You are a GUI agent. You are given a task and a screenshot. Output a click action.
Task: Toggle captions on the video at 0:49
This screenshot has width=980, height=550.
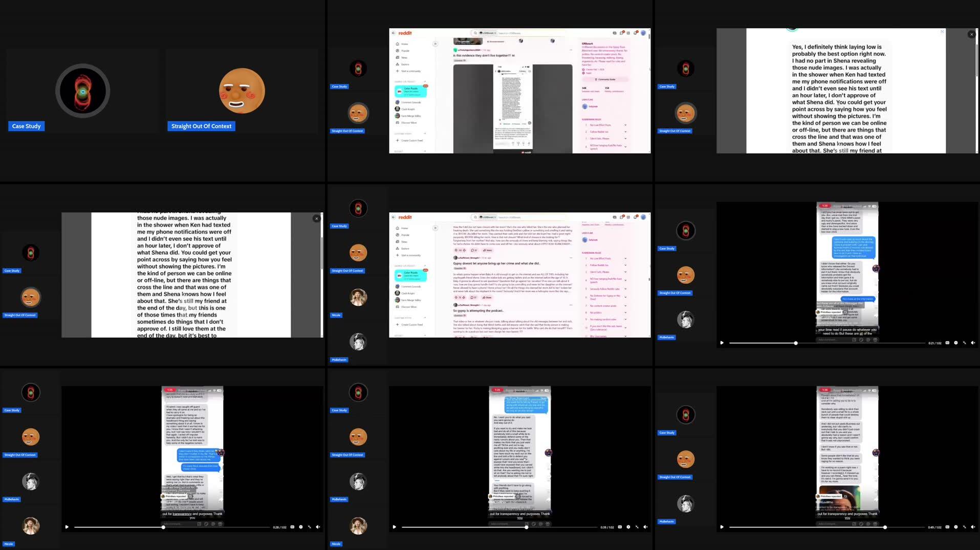pyautogui.click(x=947, y=527)
